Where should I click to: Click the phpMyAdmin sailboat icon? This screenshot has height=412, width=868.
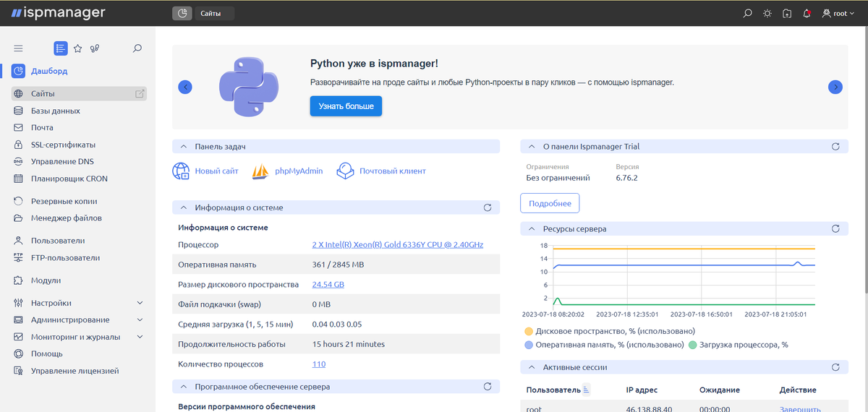[261, 171]
